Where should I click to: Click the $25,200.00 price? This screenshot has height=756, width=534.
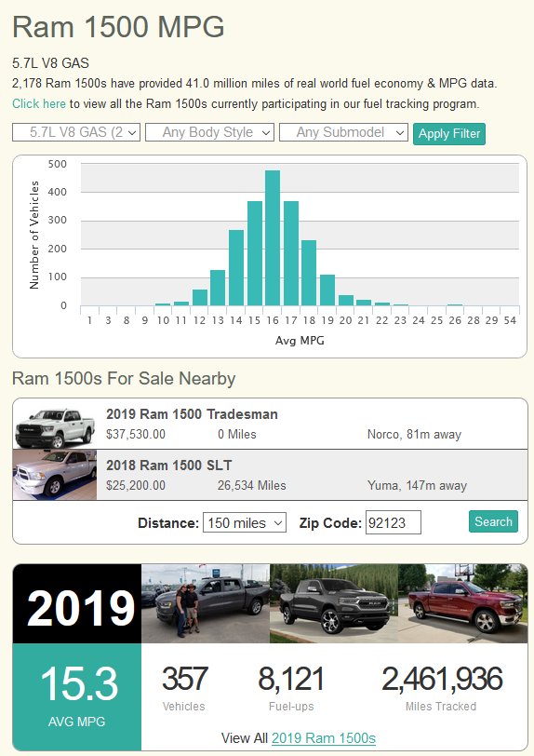(x=136, y=485)
